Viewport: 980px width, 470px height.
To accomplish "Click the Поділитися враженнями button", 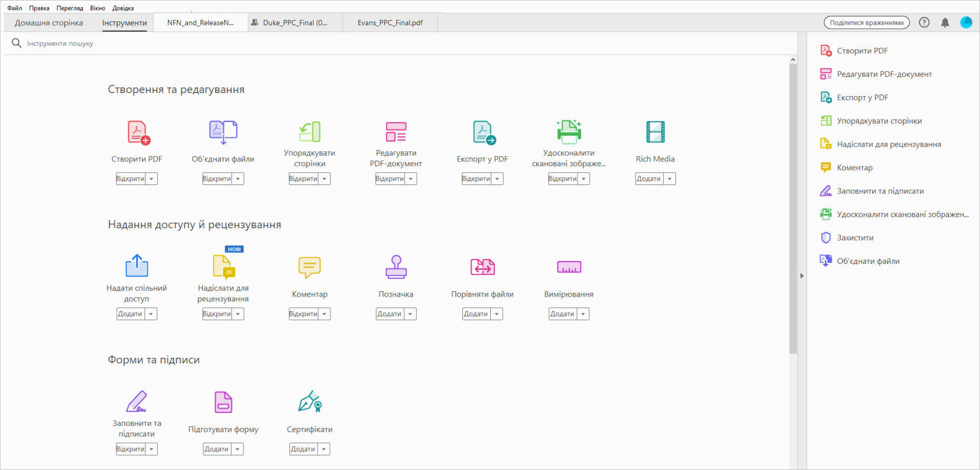I will [867, 23].
